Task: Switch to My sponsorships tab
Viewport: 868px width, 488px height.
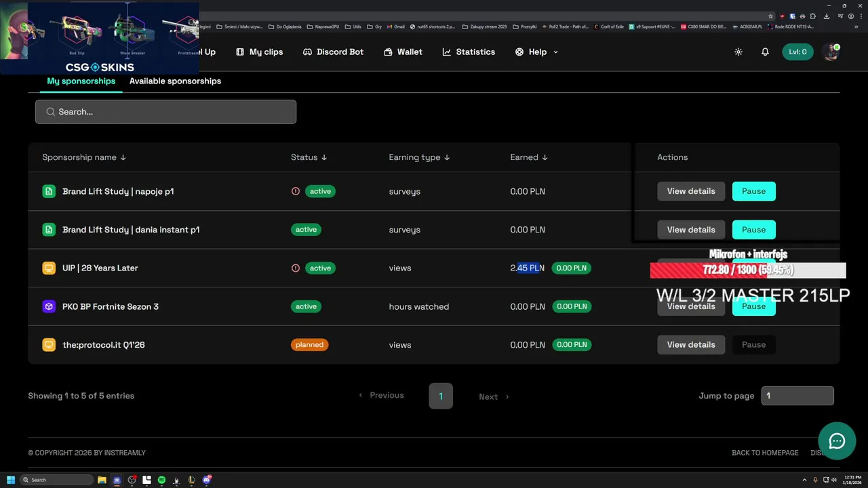Action: [81, 81]
